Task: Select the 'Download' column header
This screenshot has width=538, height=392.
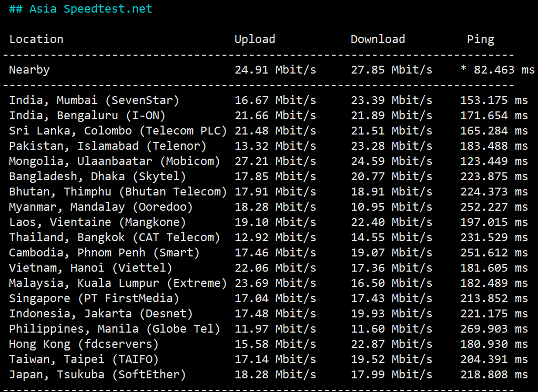Action: 378,39
